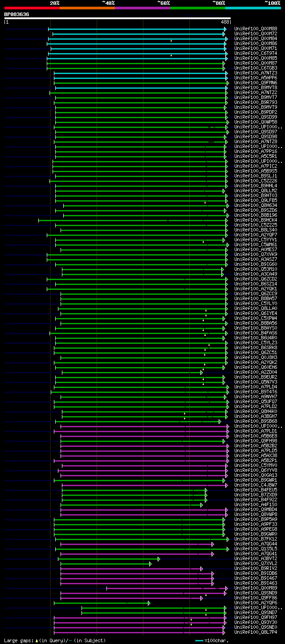Viewport: 285px width, 644px height.
Task: Click the UniRef100_A9NVH7 label
Action: [x=256, y=396]
